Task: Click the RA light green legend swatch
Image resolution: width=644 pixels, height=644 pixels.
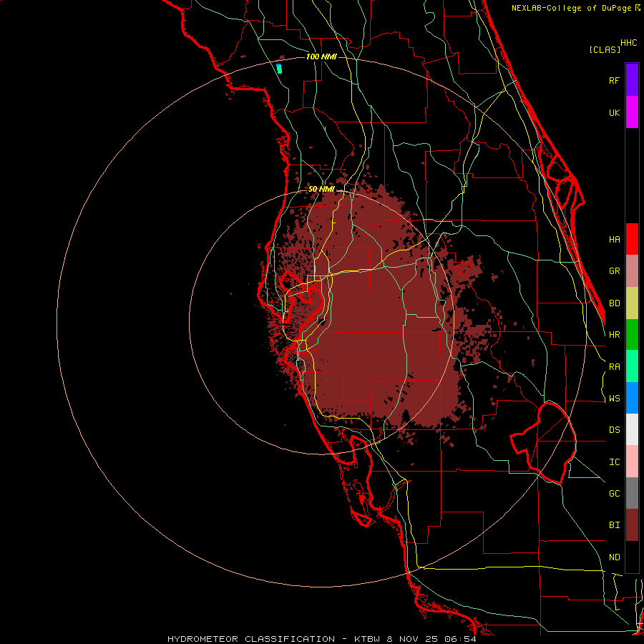Action: click(x=632, y=366)
